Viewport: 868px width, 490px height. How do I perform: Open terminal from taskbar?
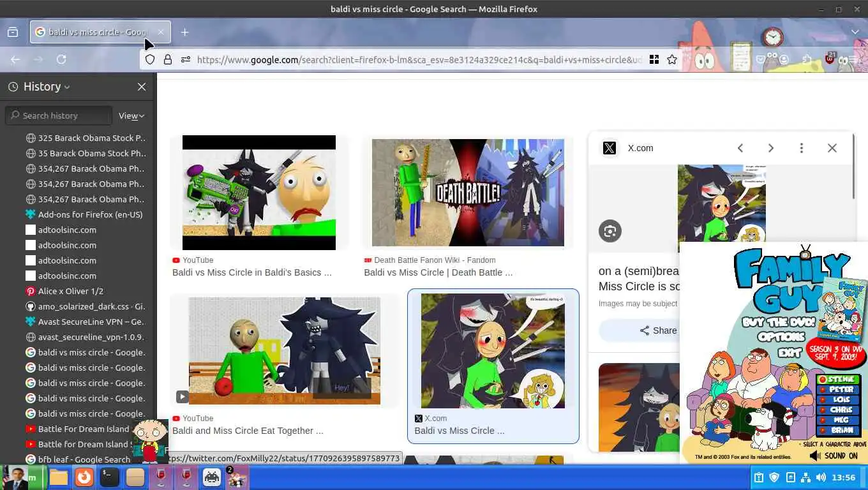[110, 477]
